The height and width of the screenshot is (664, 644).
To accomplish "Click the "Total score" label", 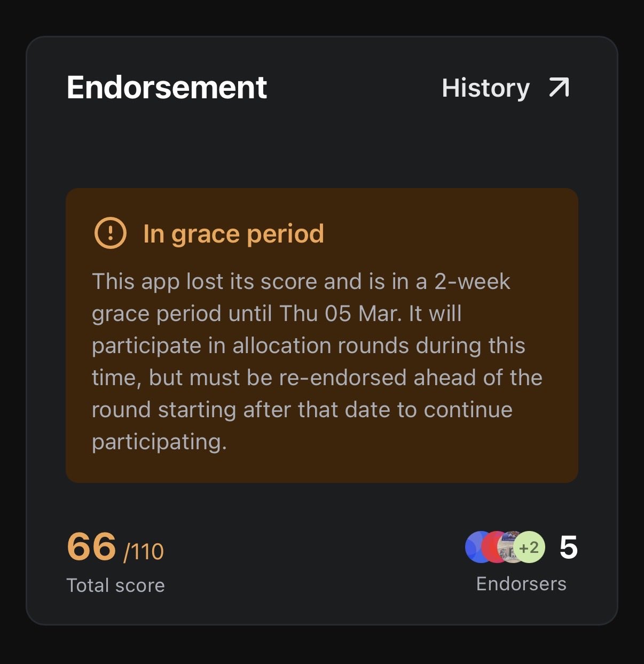I will pyautogui.click(x=115, y=585).
